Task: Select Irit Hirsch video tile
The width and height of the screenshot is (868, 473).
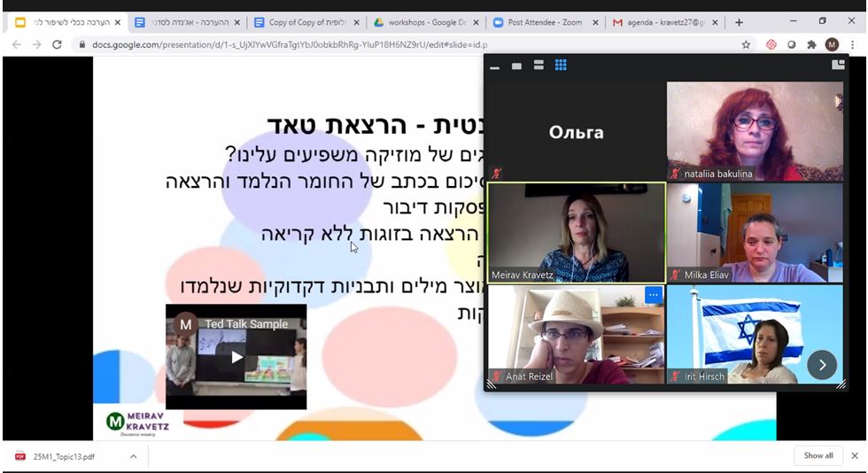Action: click(x=755, y=335)
